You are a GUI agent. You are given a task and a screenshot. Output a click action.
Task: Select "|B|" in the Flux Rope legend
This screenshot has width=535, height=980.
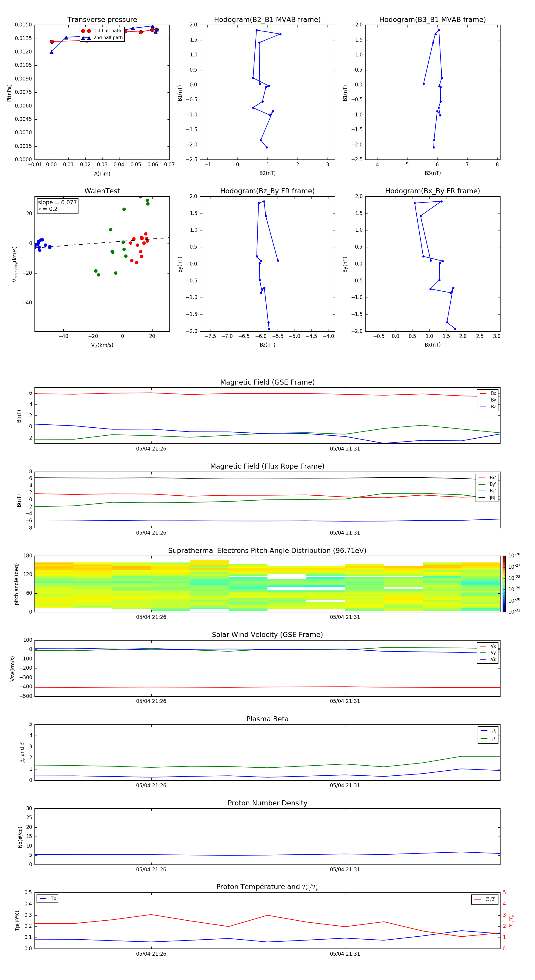click(x=487, y=498)
